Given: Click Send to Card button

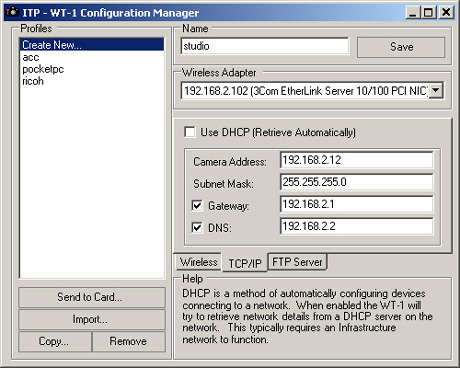Looking at the screenshot, I should coord(92,297).
